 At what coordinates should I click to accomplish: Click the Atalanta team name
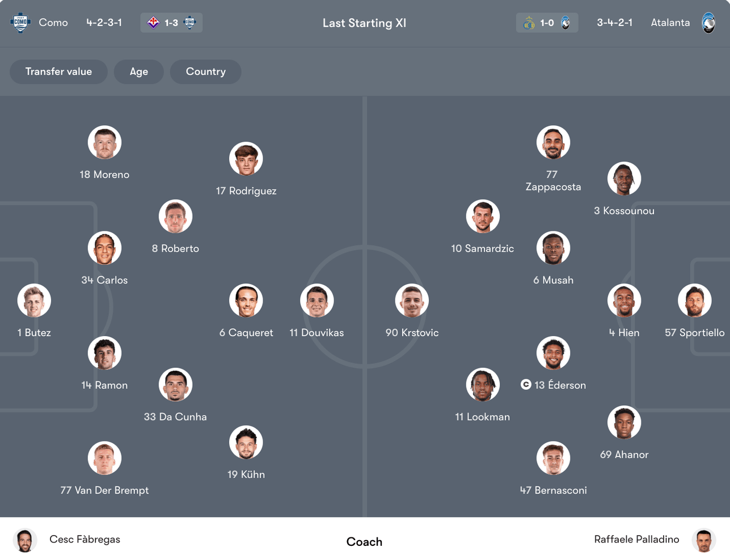[x=670, y=23]
